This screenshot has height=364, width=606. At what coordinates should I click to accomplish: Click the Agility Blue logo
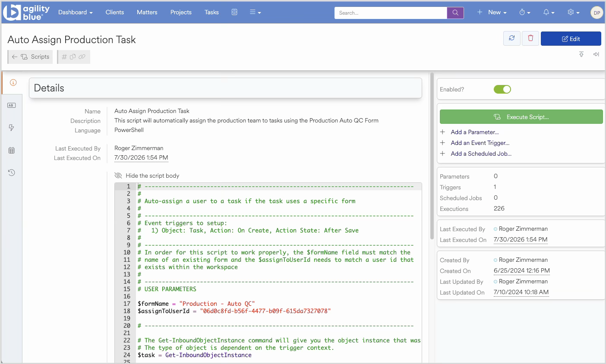pyautogui.click(x=26, y=13)
